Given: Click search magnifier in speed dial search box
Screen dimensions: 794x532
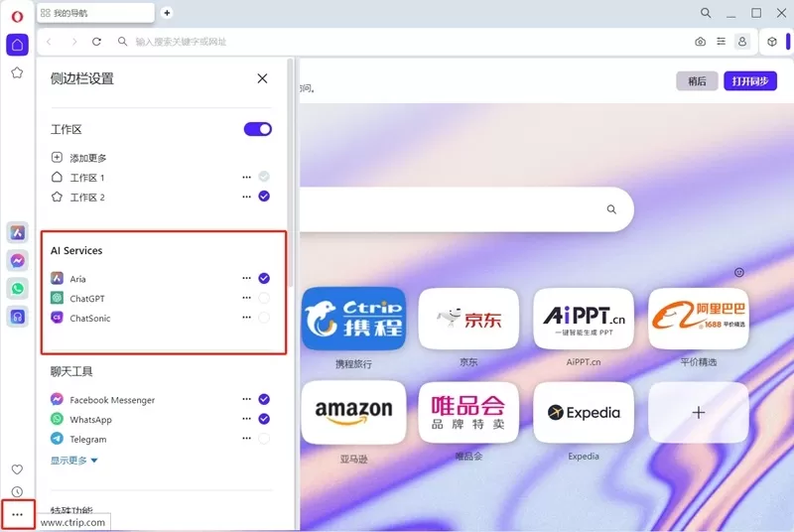Looking at the screenshot, I should pyautogui.click(x=611, y=209).
